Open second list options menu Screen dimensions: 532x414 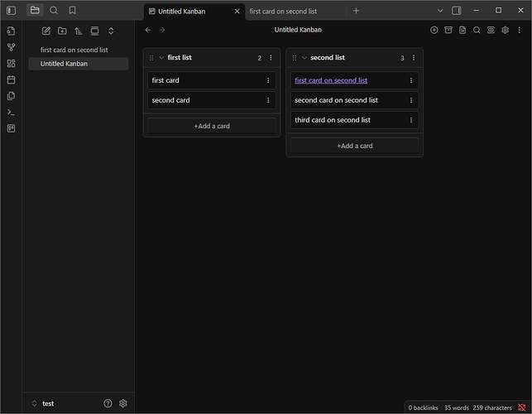click(414, 58)
